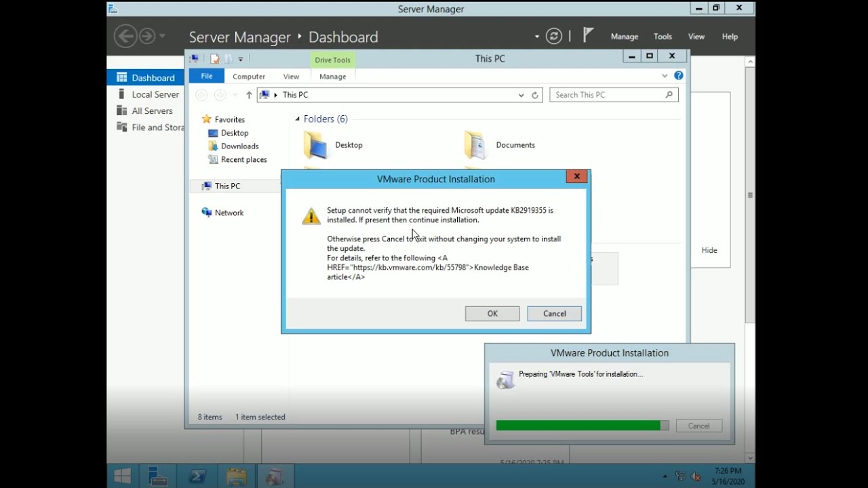Click the greyed Cancel button in the progress window
Viewport: 868px width, 488px height.
pyautogui.click(x=698, y=426)
